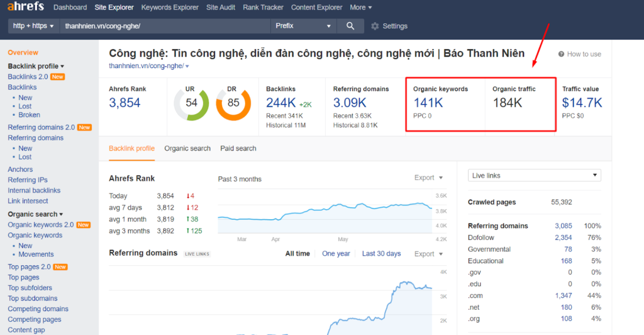Image resolution: width=644 pixels, height=335 pixels.
Task: Click the Educational count 168
Action: 567,261
